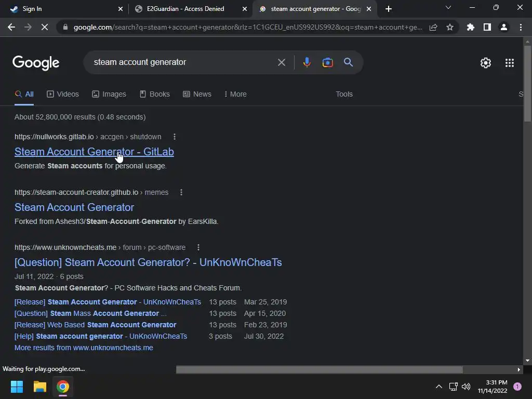This screenshot has height=399, width=532.
Task: Open the Windows Start menu
Action: [17, 387]
